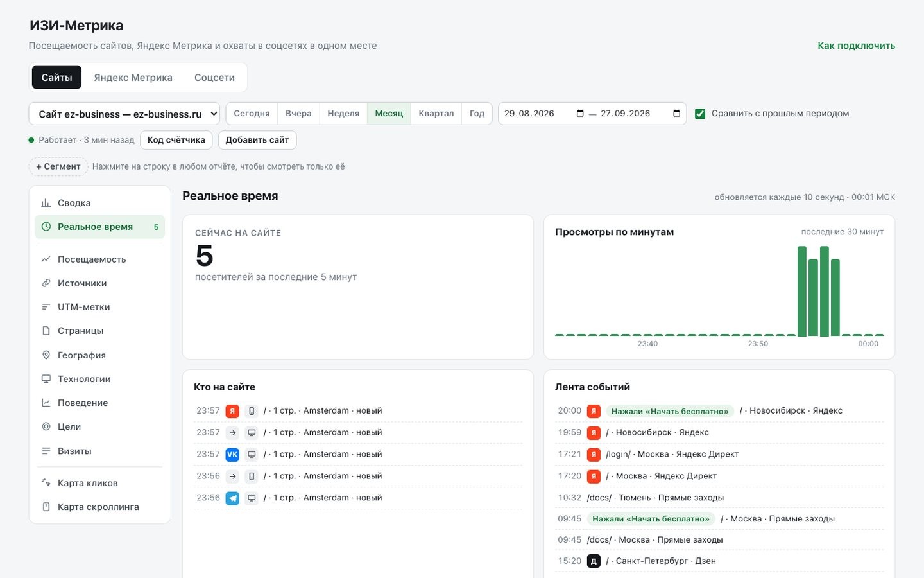Open the site selector dropdown ez-business.ru
This screenshot has width=924, height=578.
point(124,114)
